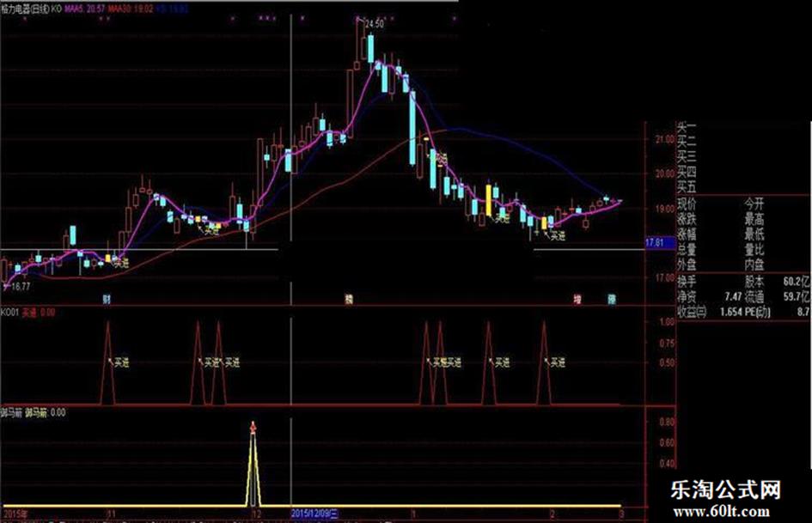Click the 净资 value 7.47
Screen dimensions: 812x523
pos(733,297)
